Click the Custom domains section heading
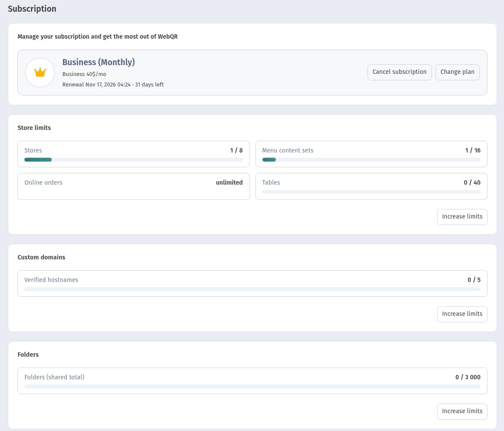Screen dimensions: 504x431 (x=41, y=257)
